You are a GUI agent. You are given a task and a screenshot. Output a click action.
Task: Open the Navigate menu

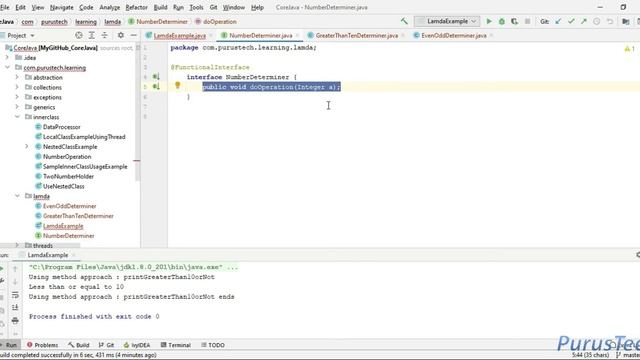click(x=61, y=7)
